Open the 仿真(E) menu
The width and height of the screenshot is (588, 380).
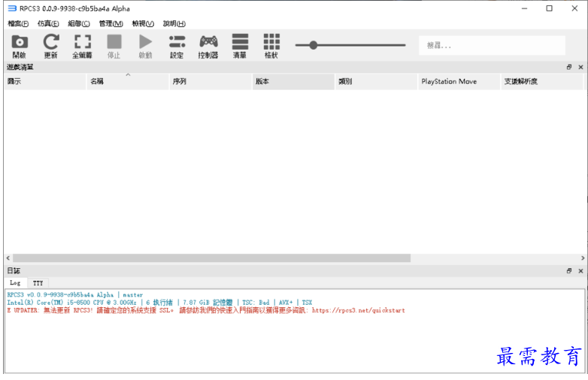(x=48, y=23)
